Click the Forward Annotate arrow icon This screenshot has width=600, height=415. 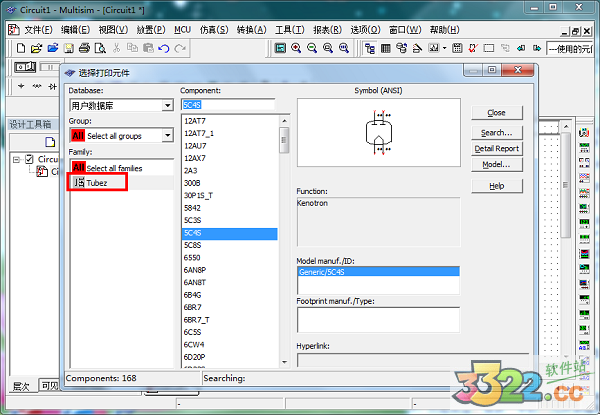point(537,48)
